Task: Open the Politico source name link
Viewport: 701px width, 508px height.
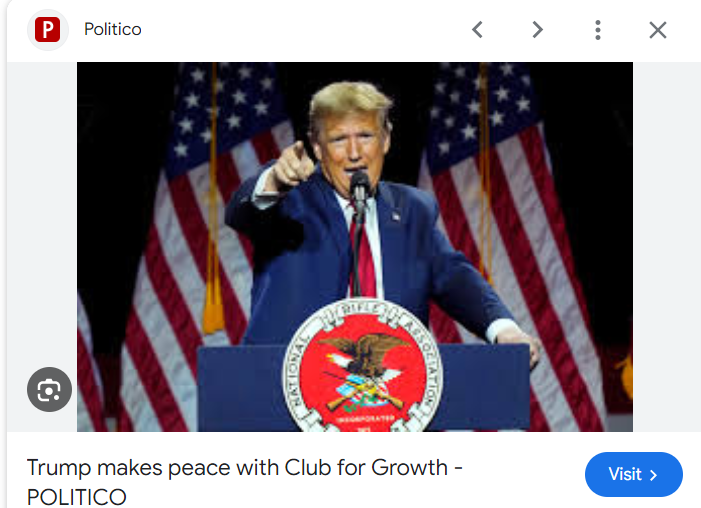Action: (x=113, y=30)
